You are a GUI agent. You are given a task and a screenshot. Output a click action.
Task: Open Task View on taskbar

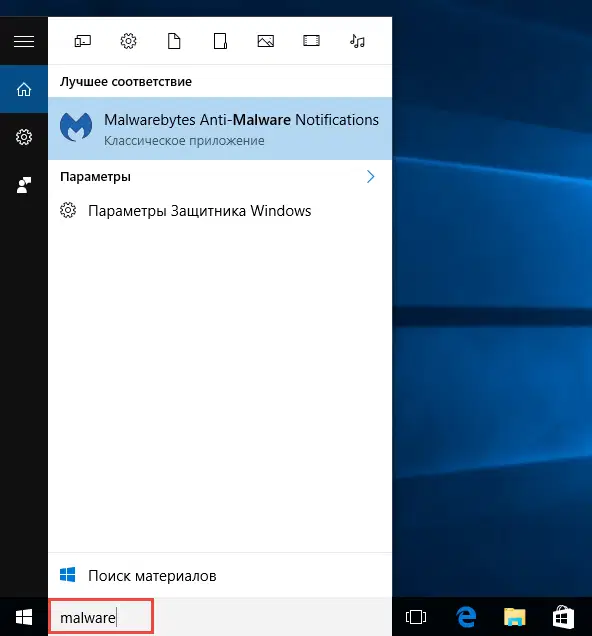[x=416, y=617]
